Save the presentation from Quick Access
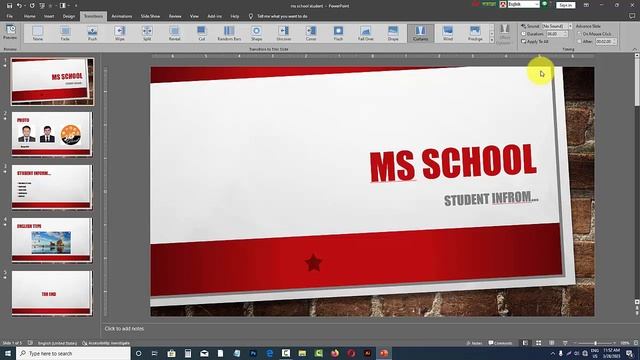Screen dimensions: 640x360 click(9, 6)
